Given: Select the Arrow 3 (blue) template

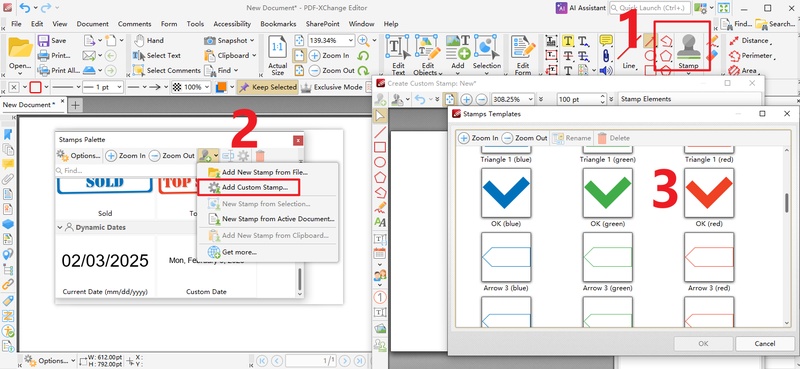Looking at the screenshot, I should [x=506, y=257].
